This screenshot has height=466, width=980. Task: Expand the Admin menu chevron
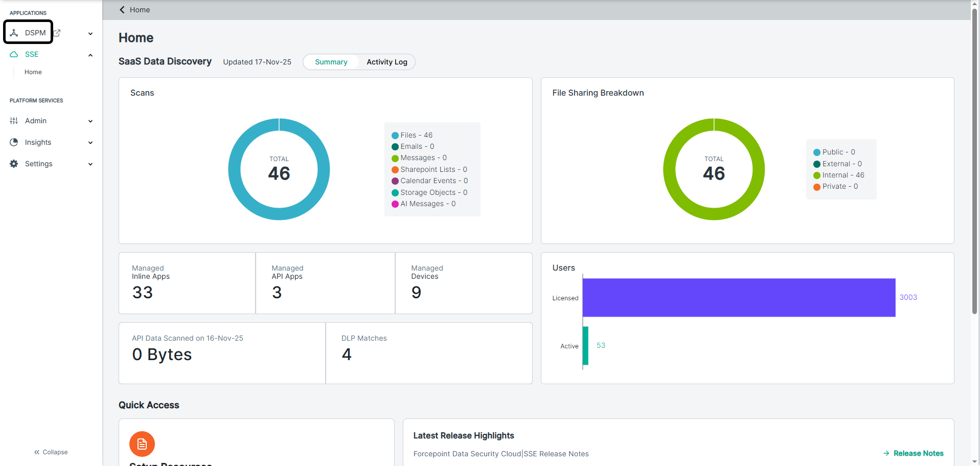coord(90,121)
